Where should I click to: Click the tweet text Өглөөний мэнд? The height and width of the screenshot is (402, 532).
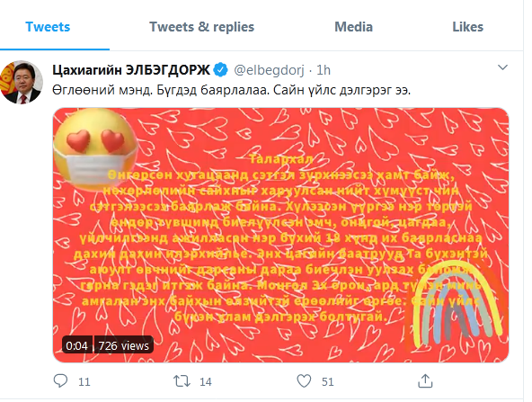tap(102, 90)
